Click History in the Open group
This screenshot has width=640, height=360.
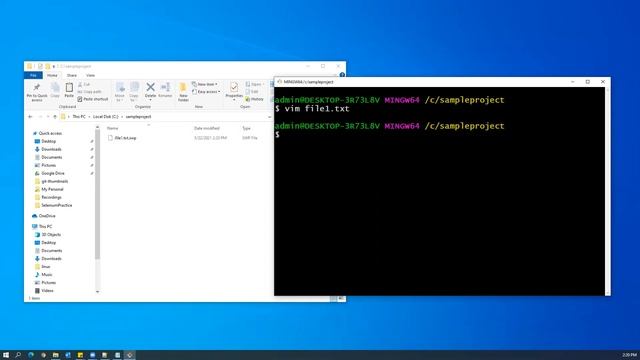255,99
